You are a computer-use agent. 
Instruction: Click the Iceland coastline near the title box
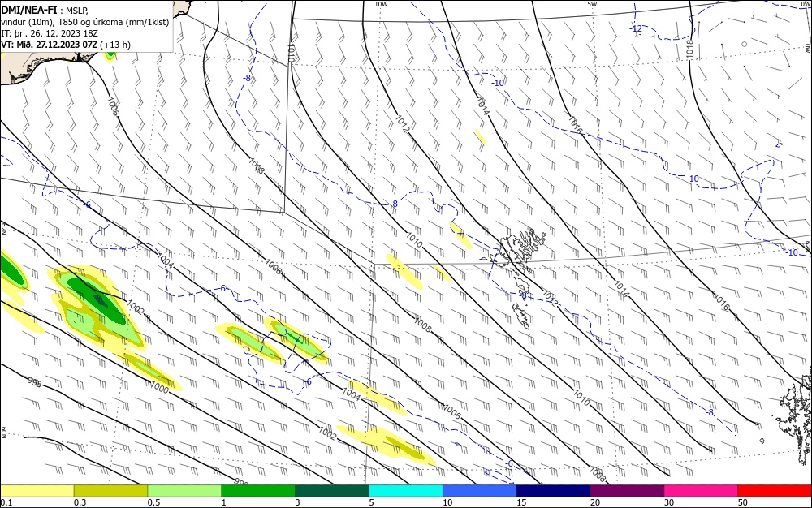point(46,65)
